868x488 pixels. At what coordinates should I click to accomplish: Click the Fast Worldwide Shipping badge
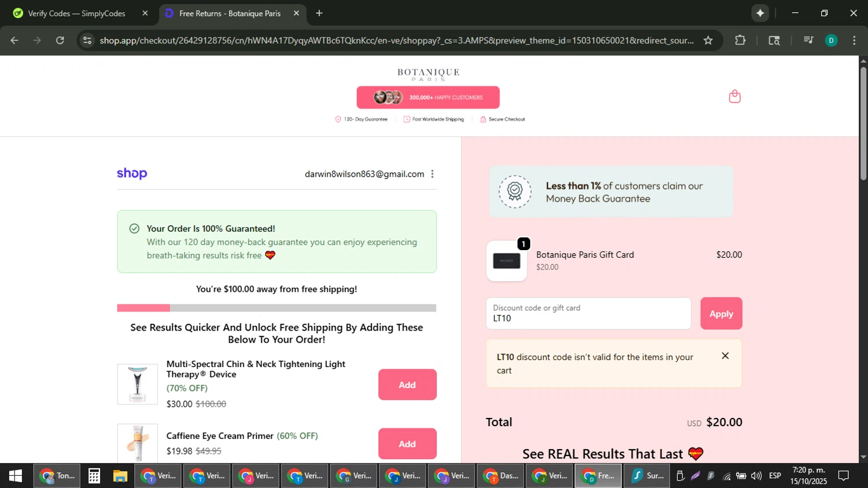pyautogui.click(x=433, y=119)
